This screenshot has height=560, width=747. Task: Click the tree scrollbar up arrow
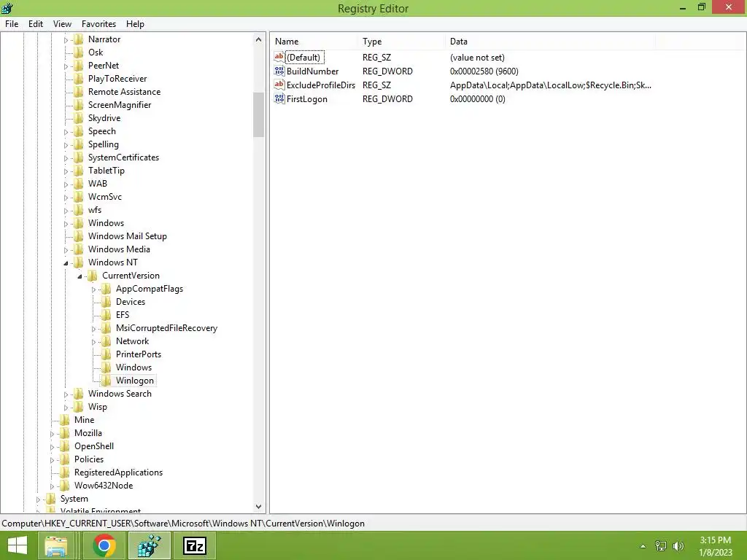(259, 39)
